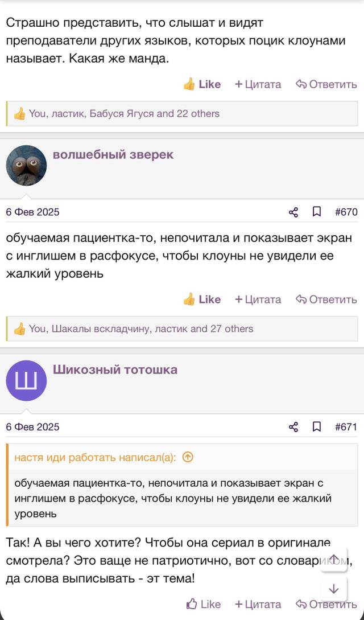Toggle Like on post #670
Viewport: 364px width, 620px height.
pos(202,299)
